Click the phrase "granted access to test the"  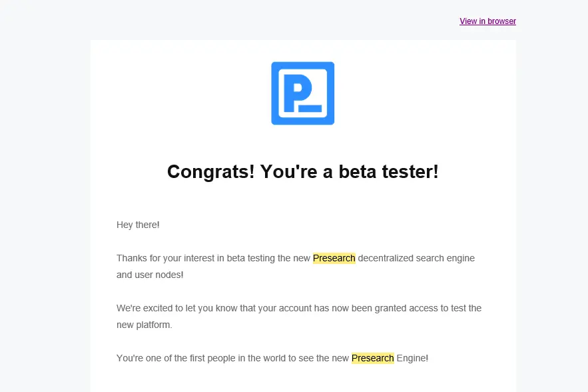(x=428, y=308)
